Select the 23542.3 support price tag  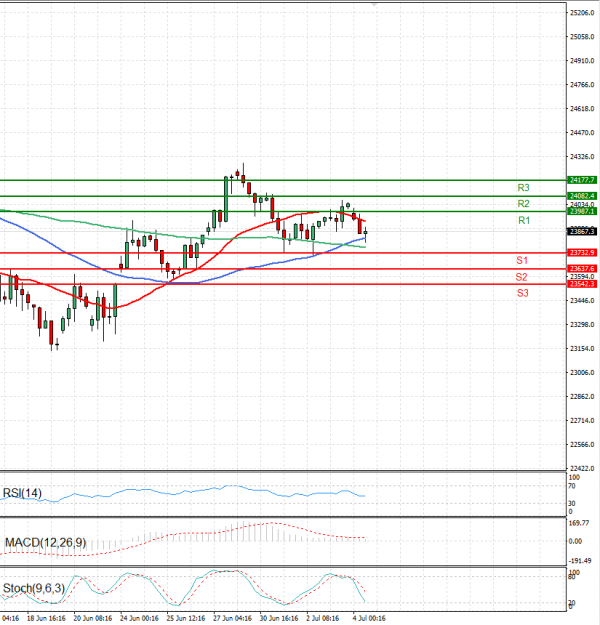coord(582,284)
